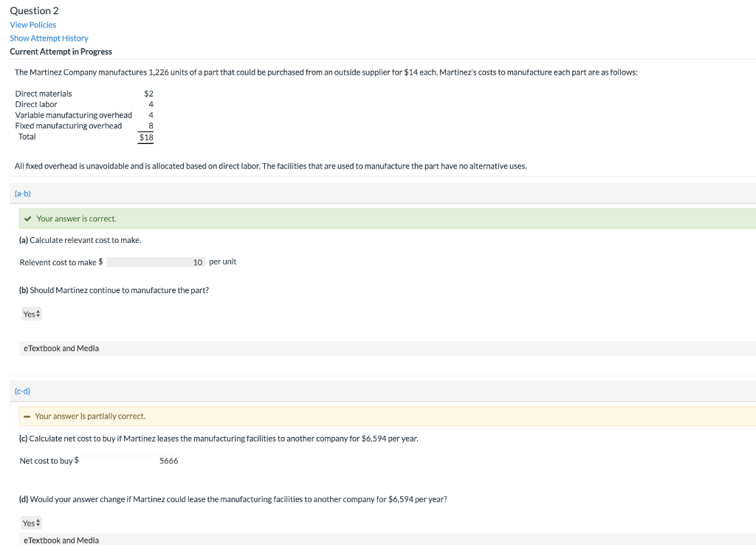Click the Variable manufacturing overhead label
756x545 pixels.
74,115
